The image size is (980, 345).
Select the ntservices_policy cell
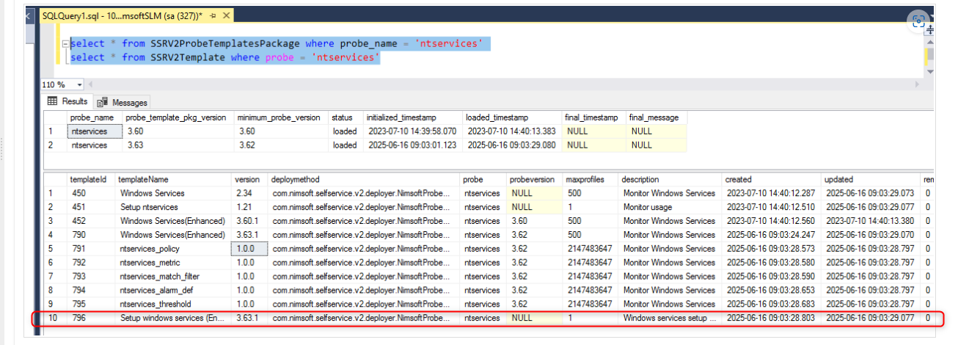[x=150, y=249]
